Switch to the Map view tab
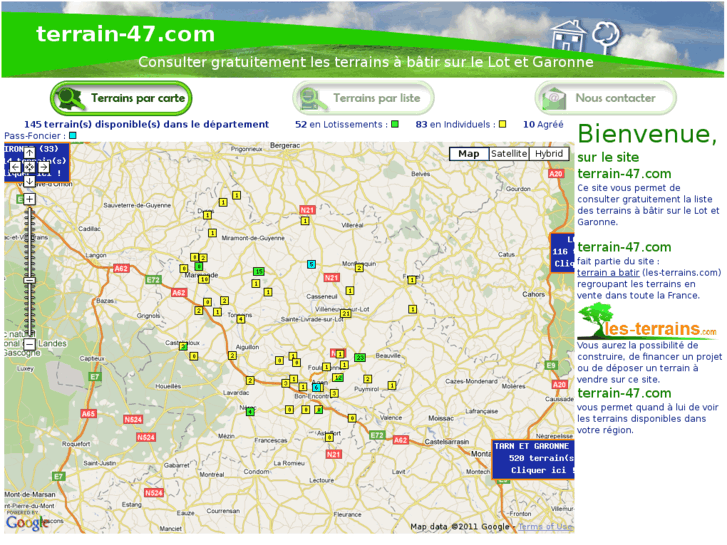 (x=469, y=154)
